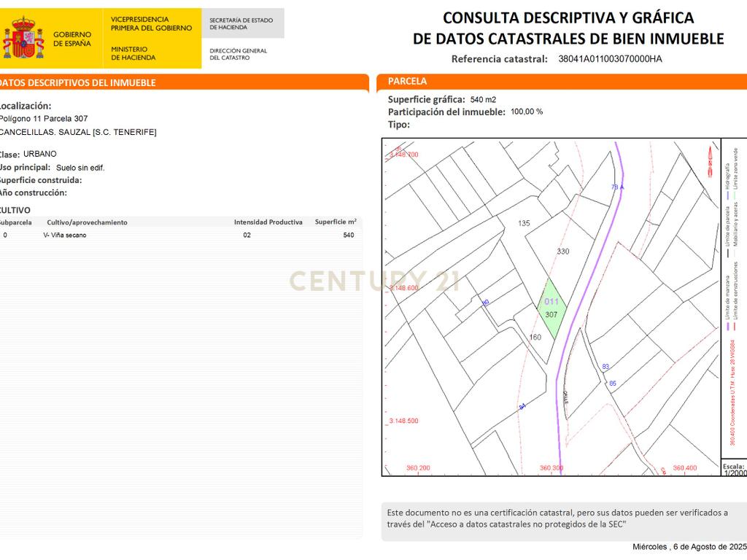Image resolution: width=747 pixels, height=560 pixels.
Task: Click the V- Viña secano crop row
Action: (180, 236)
